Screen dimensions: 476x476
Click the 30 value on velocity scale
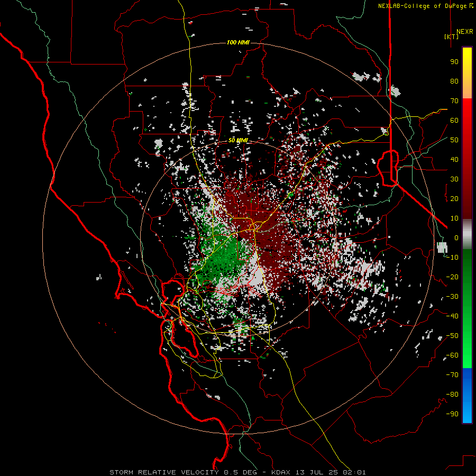pyautogui.click(x=454, y=179)
